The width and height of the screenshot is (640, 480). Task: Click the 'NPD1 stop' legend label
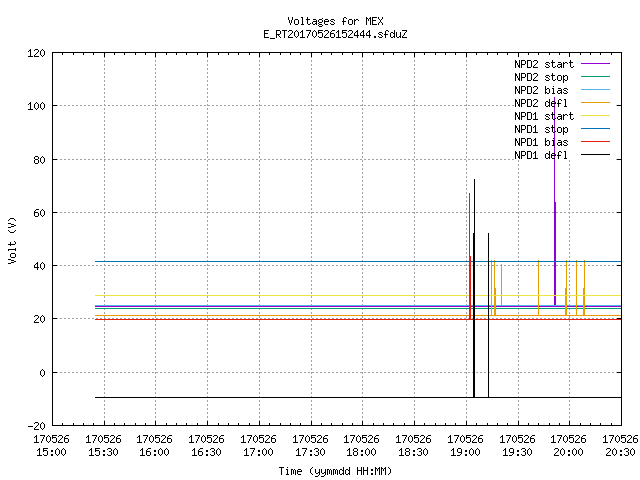coord(541,129)
